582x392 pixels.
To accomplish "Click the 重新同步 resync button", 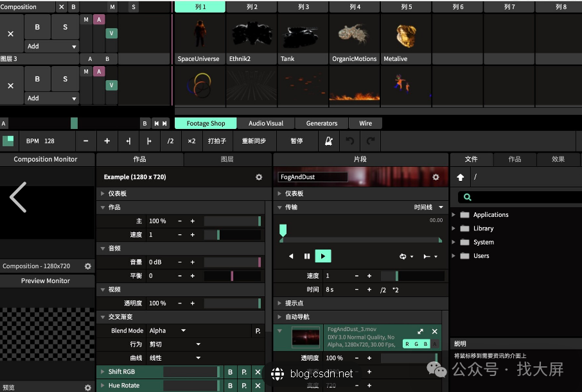I will (254, 141).
